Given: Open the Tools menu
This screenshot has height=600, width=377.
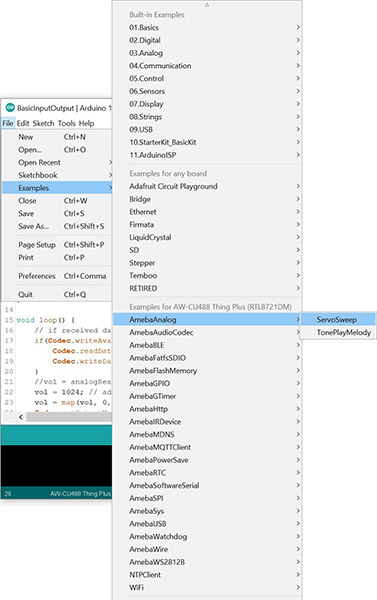Looking at the screenshot, I should 67,123.
